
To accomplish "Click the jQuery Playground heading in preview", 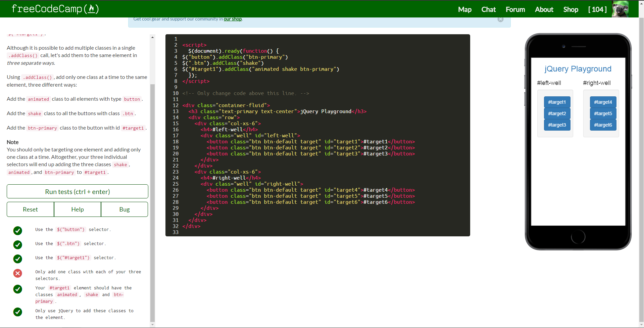I will [x=578, y=69].
